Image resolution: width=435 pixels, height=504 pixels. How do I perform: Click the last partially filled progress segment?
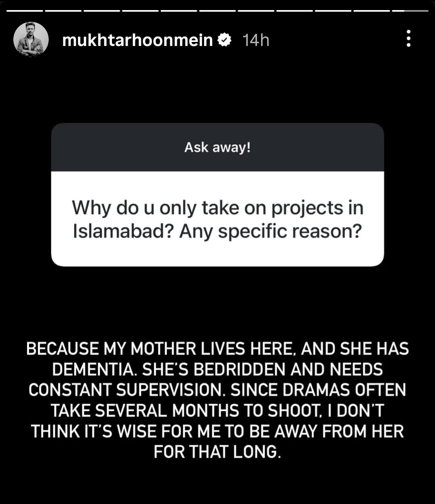coord(410,10)
